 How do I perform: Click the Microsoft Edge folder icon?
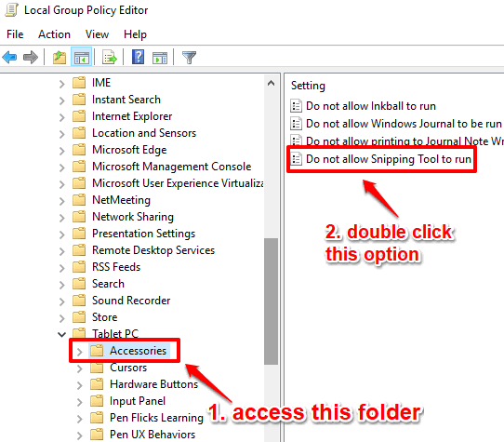[x=79, y=149]
